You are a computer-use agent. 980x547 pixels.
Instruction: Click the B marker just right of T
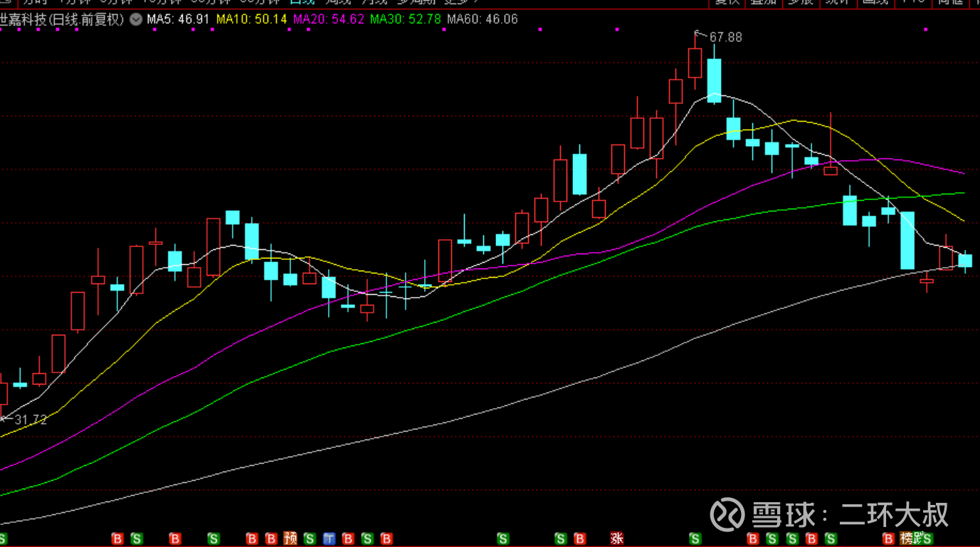348,538
